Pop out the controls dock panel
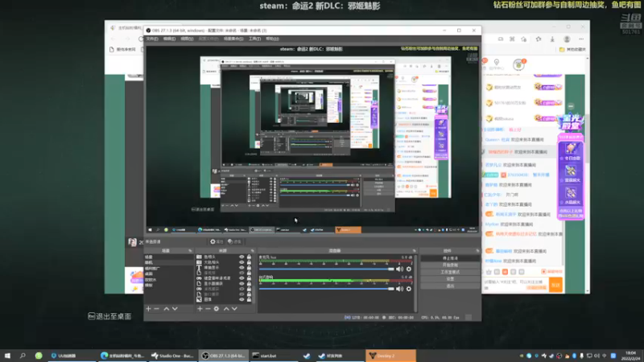This screenshot has height=362, width=644. [477, 251]
